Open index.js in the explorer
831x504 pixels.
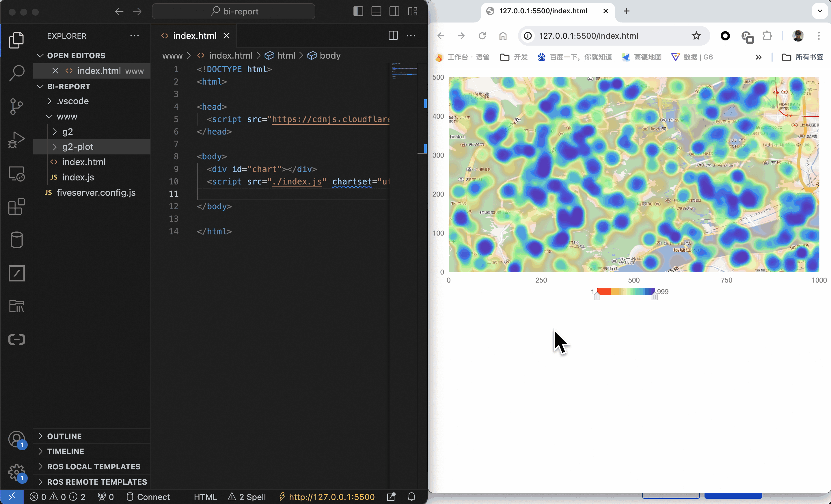tap(78, 177)
